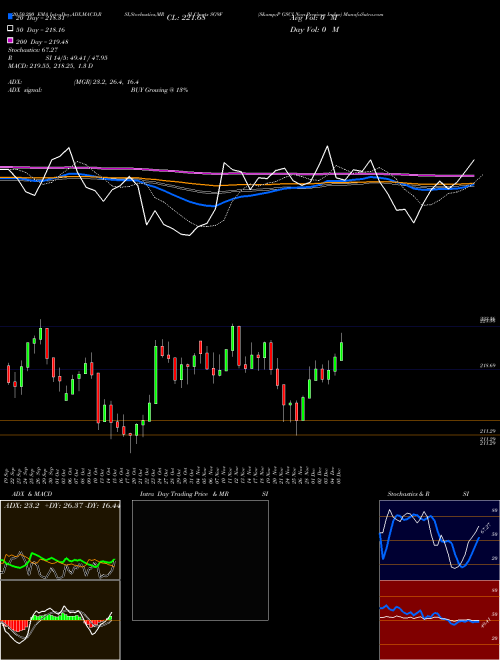Click the white 50 Day legend swatch
500x660 pixels.
[10, 29]
